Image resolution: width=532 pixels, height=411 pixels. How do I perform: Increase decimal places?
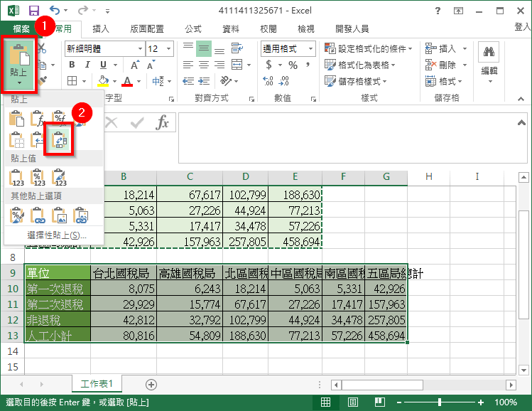pos(268,81)
